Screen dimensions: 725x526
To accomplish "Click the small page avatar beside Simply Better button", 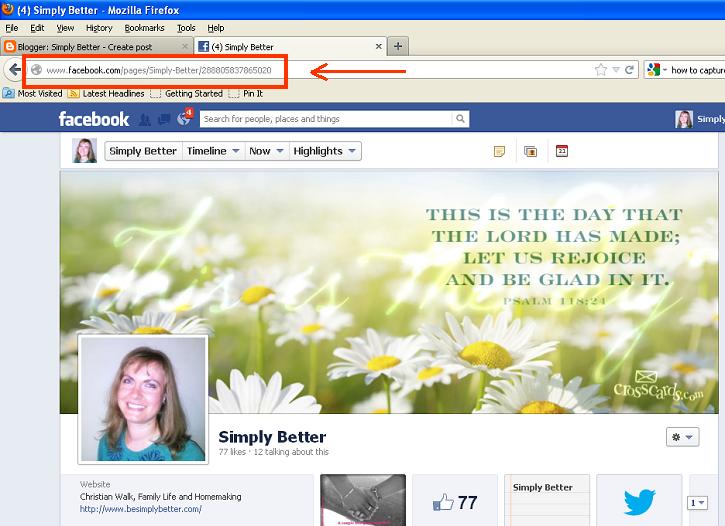I will pos(85,151).
